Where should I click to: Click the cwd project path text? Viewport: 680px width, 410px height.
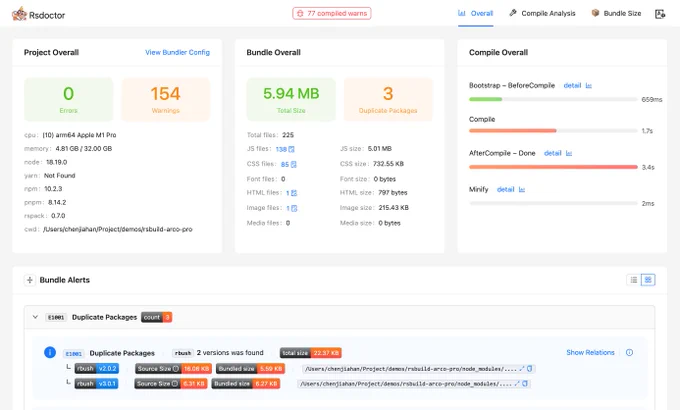[118, 230]
